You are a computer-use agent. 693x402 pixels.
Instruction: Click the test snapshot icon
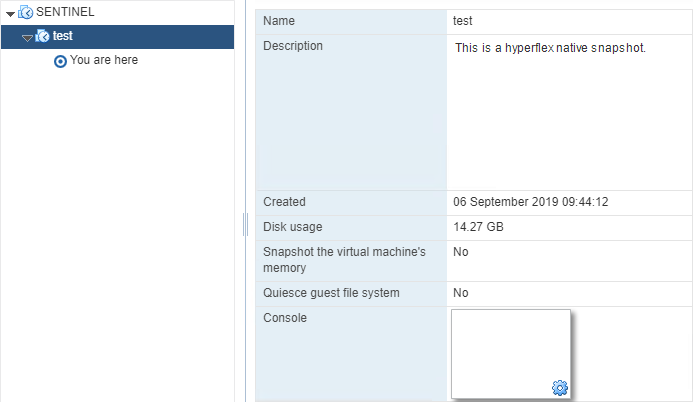(x=42, y=36)
